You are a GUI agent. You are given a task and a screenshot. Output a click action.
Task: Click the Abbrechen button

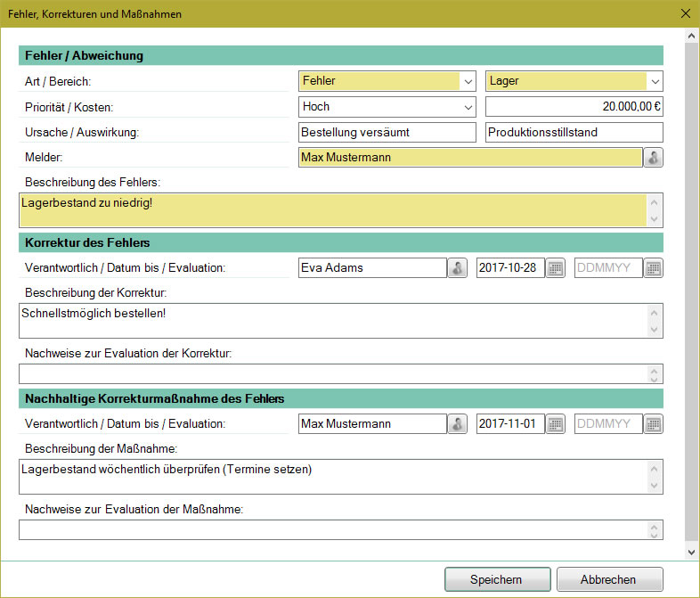pos(609,579)
